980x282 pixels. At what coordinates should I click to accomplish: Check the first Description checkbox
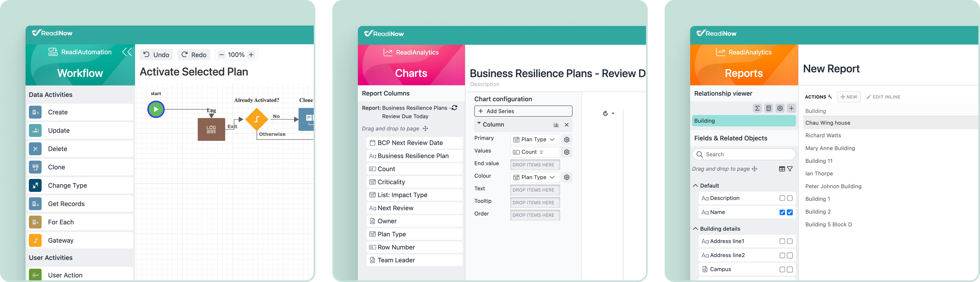[x=782, y=198]
